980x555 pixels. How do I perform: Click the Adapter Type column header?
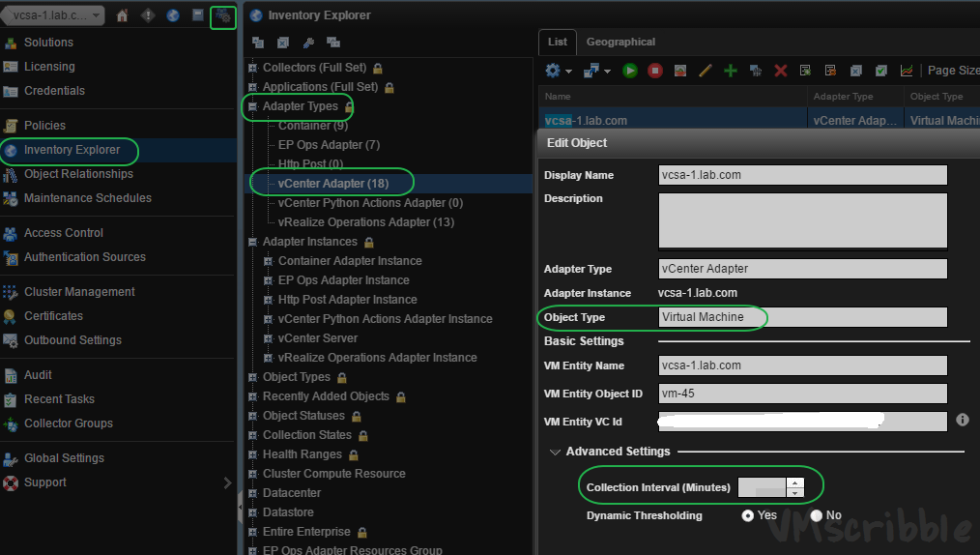[x=855, y=97]
